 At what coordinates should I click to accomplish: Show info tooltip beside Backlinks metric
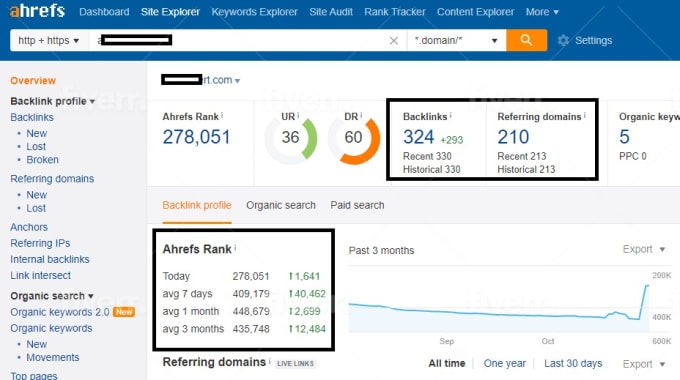(x=451, y=115)
